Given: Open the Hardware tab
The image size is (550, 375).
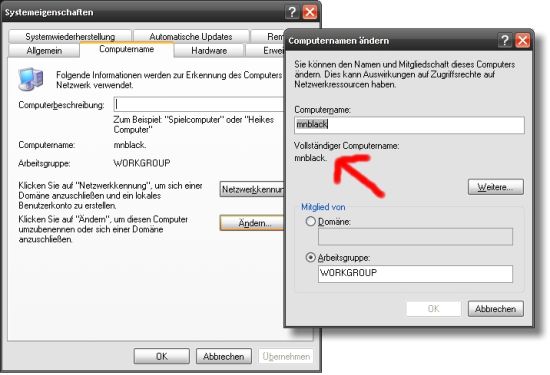Looking at the screenshot, I should 209,51.
